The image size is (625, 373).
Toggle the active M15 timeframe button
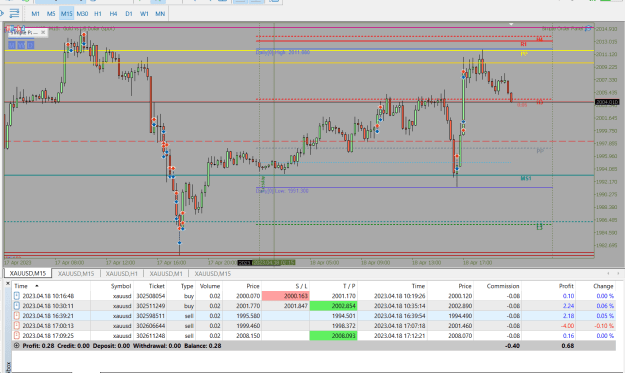click(67, 14)
